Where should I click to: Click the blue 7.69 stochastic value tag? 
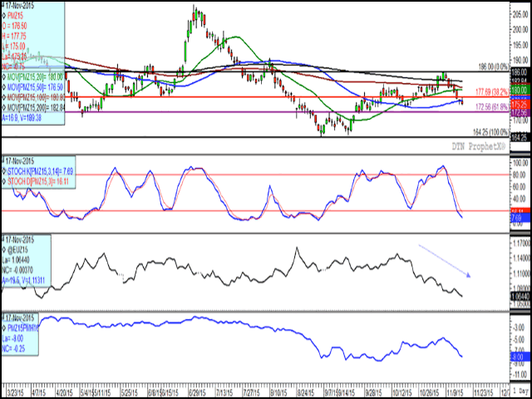[520, 218]
